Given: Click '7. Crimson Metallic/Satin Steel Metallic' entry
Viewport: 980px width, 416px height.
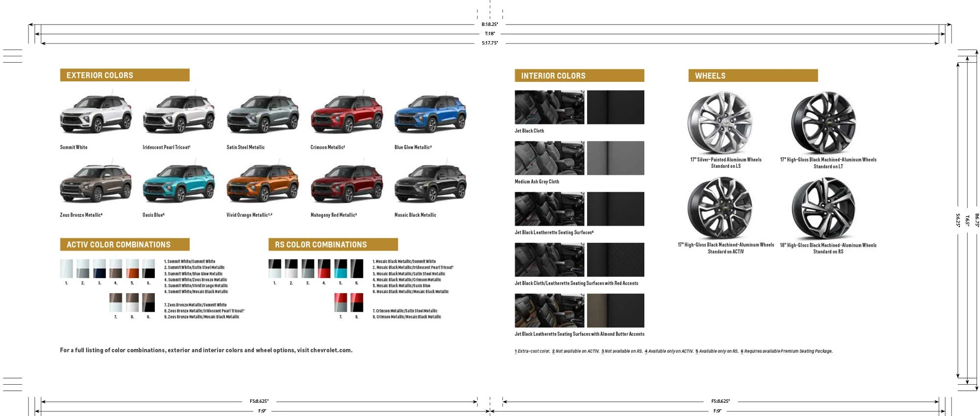Looking at the screenshot, I should pos(405,311).
